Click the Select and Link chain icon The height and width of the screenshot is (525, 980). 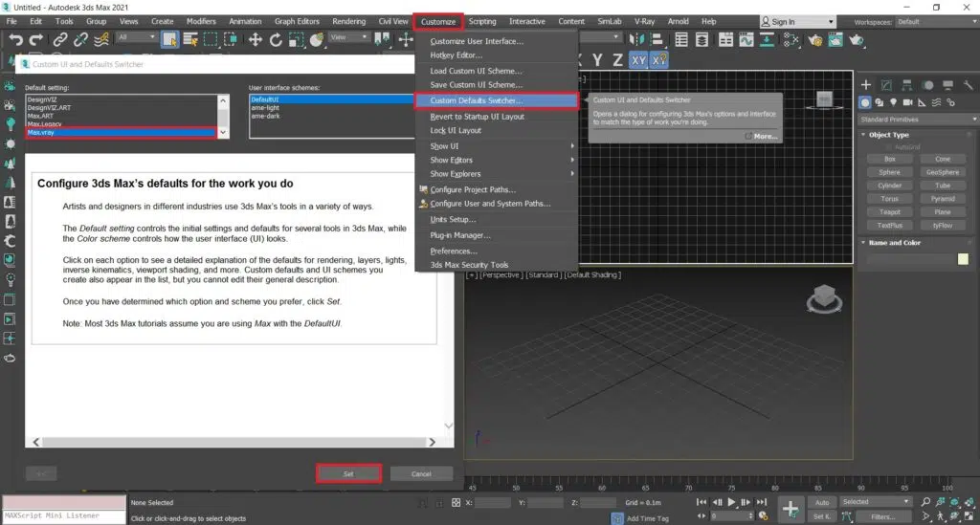click(x=60, y=39)
